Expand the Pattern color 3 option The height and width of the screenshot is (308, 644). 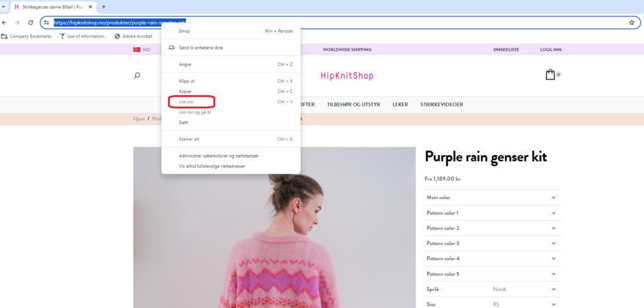point(492,243)
